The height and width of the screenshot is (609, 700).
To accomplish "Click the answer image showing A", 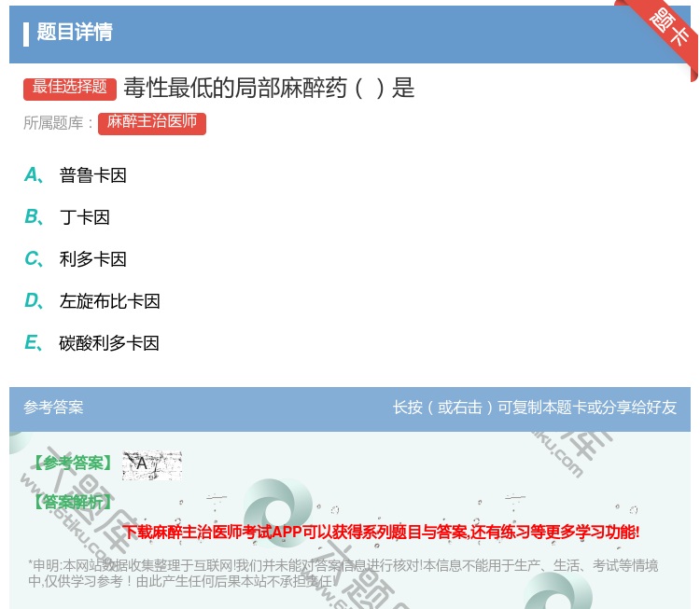I will tap(152, 464).
